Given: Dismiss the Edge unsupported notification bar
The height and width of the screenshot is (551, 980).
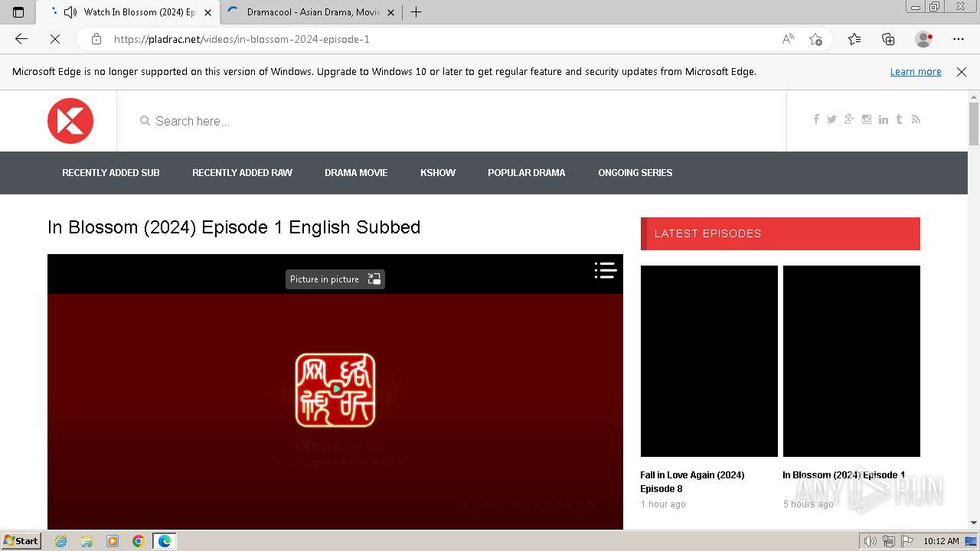Looking at the screenshot, I should point(962,72).
